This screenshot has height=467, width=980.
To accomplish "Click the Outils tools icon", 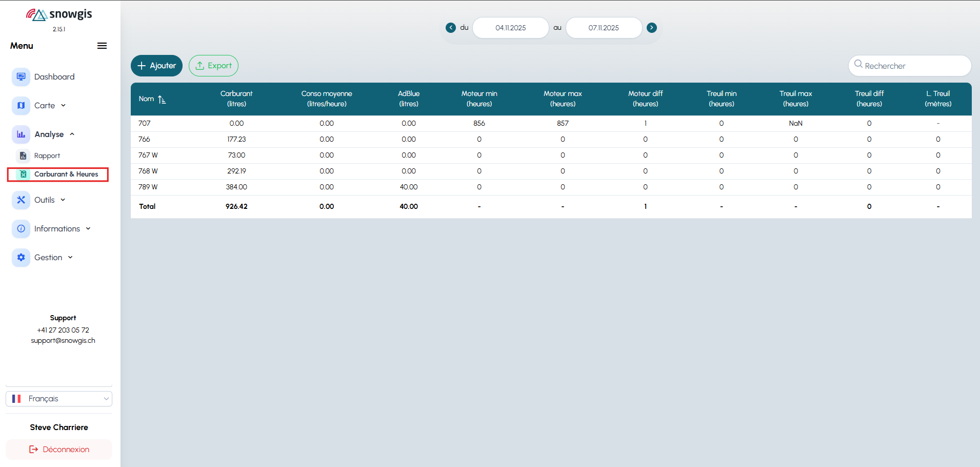I will point(21,200).
